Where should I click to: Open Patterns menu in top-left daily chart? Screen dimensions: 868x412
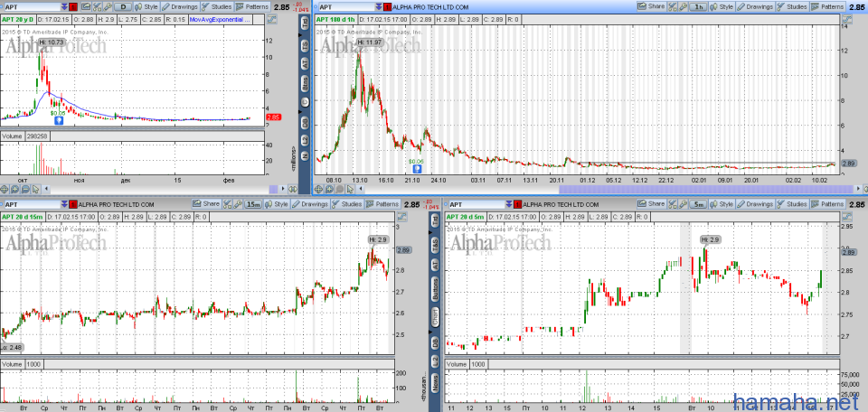(252, 6)
